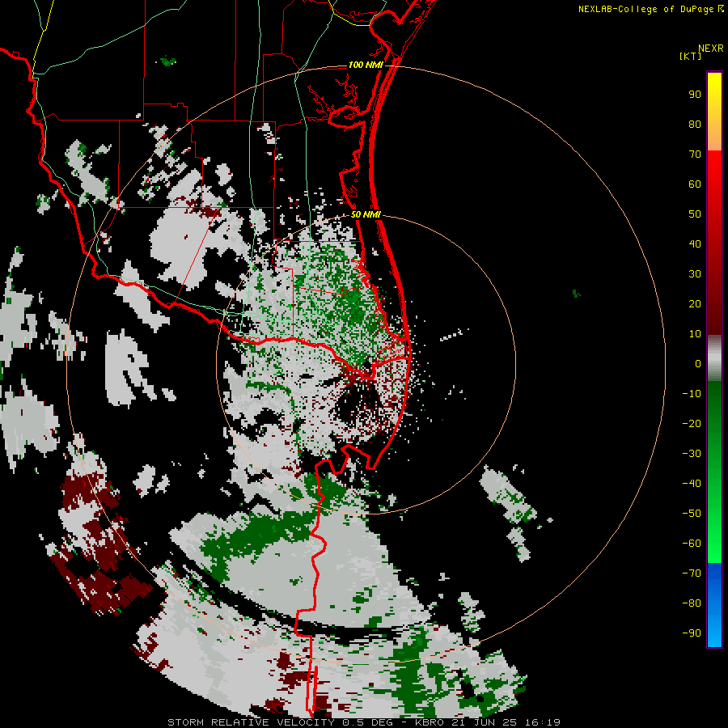Click the -90 value on the velocity scale
Viewport: 728px width, 728px height.
click(692, 633)
